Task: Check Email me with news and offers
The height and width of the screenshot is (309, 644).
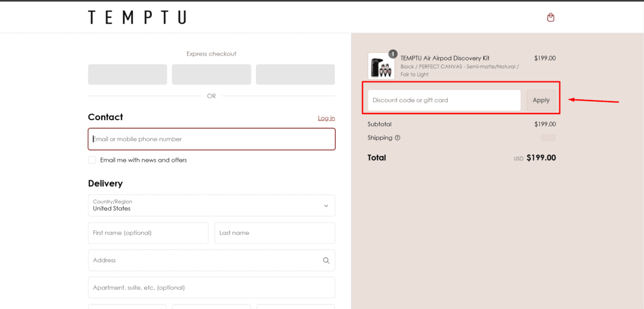Action: pos(92,160)
